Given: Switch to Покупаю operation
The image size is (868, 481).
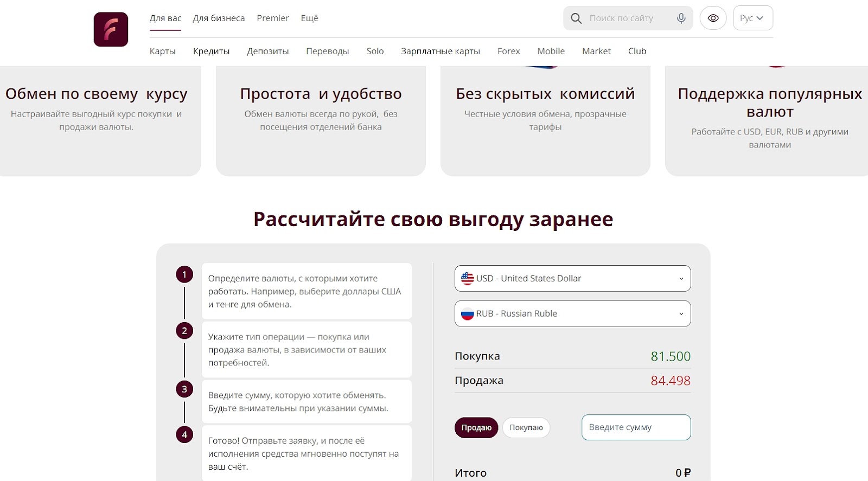Looking at the screenshot, I should pos(526,428).
